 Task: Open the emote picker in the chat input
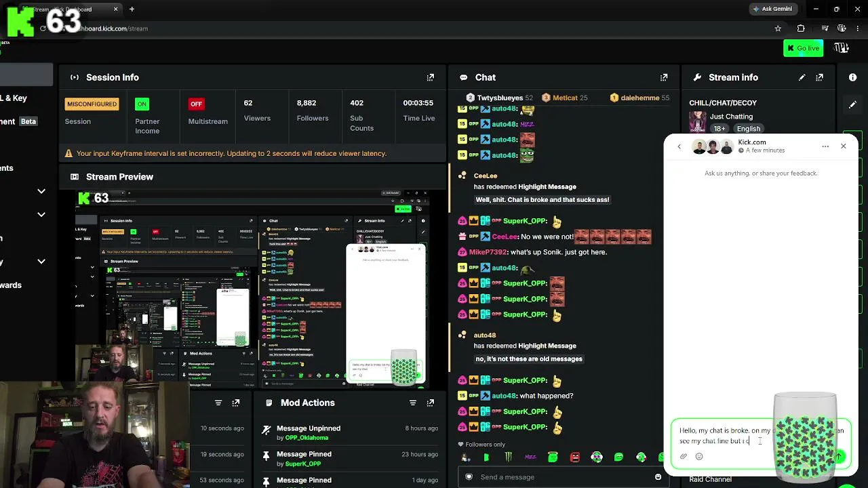coord(658,476)
